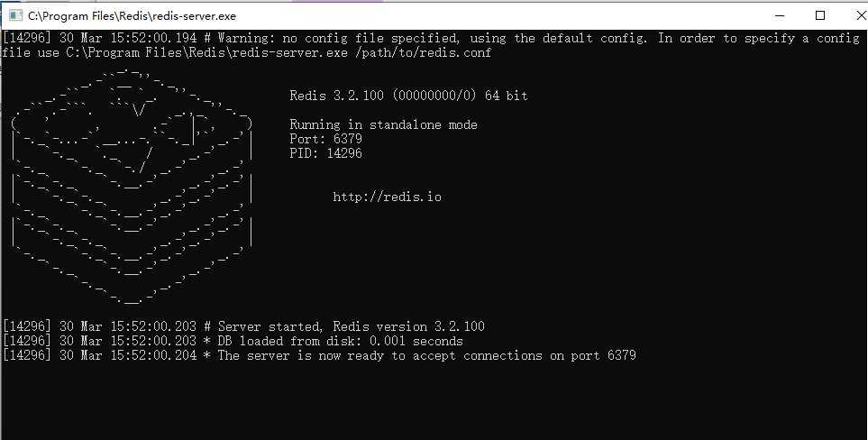This screenshot has width=868, height=440.
Task: Close the redis-server.exe console window
Action: click(x=860, y=15)
